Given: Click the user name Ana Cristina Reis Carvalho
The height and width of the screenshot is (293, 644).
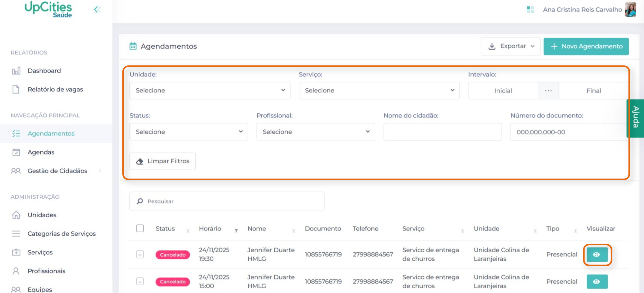Looking at the screenshot, I should [582, 10].
